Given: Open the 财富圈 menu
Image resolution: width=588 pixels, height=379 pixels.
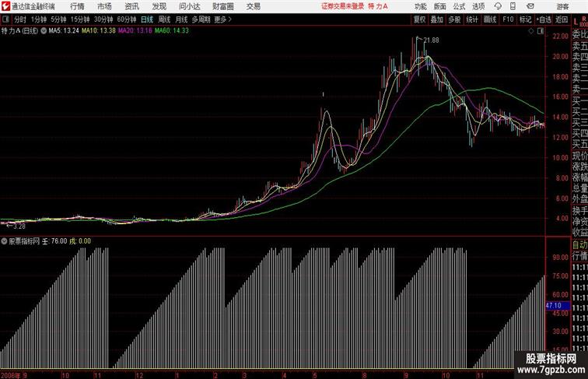Looking at the screenshot, I should coord(222,6).
